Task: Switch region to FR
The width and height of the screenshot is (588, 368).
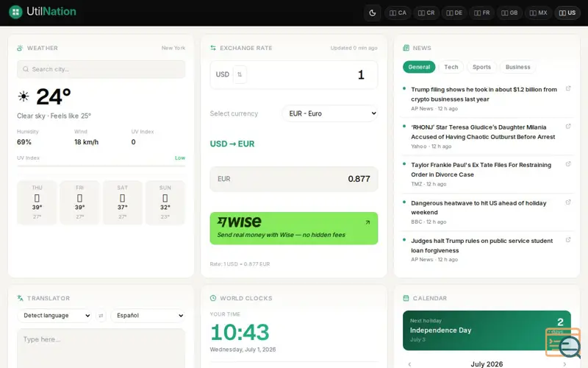Action: (x=482, y=13)
